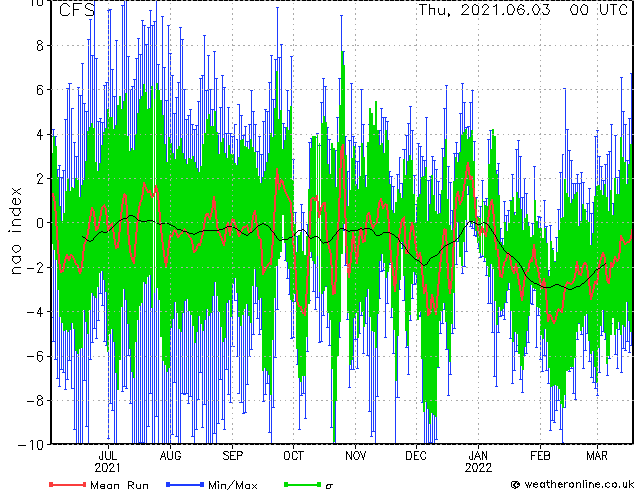Click the SEP x-axis label

click(x=232, y=456)
